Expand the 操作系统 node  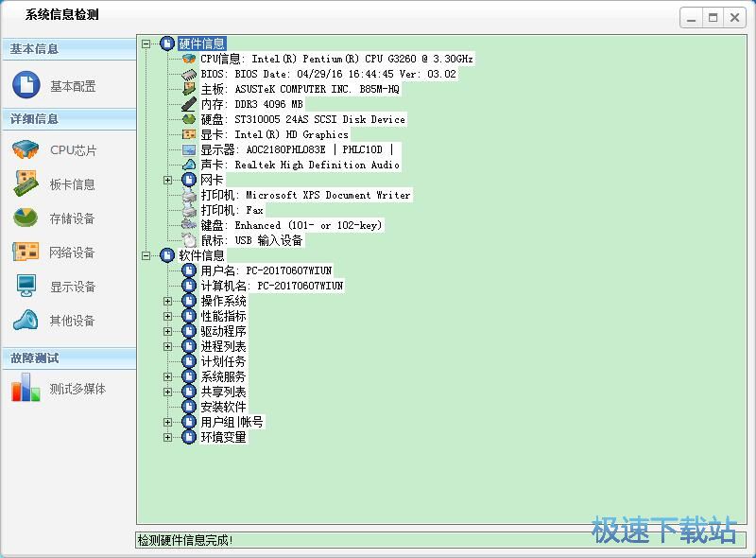[167, 301]
